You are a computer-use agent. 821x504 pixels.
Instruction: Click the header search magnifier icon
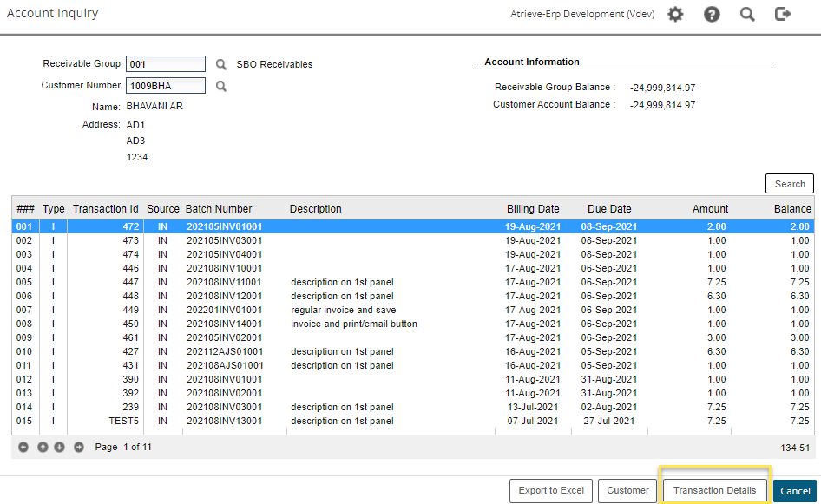coord(747,14)
